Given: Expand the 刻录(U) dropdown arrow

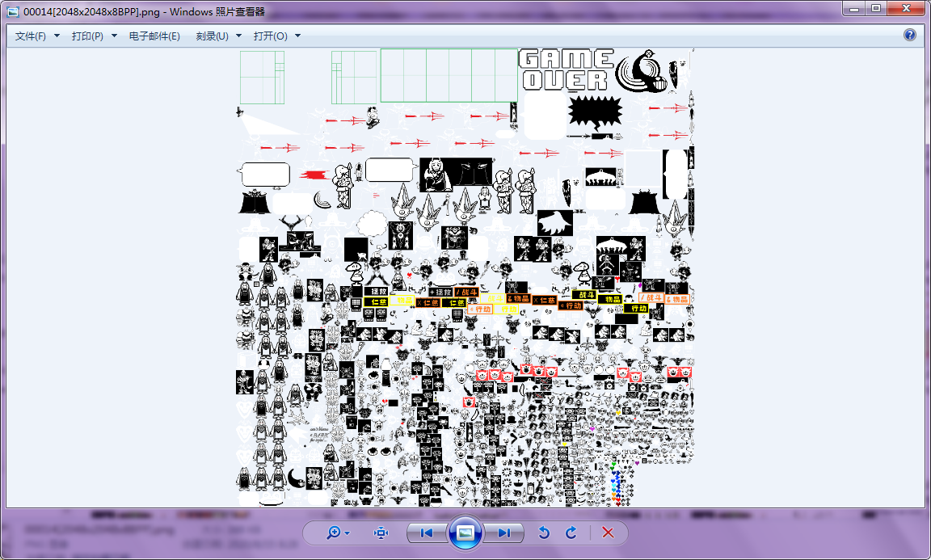Looking at the screenshot, I should point(238,36).
